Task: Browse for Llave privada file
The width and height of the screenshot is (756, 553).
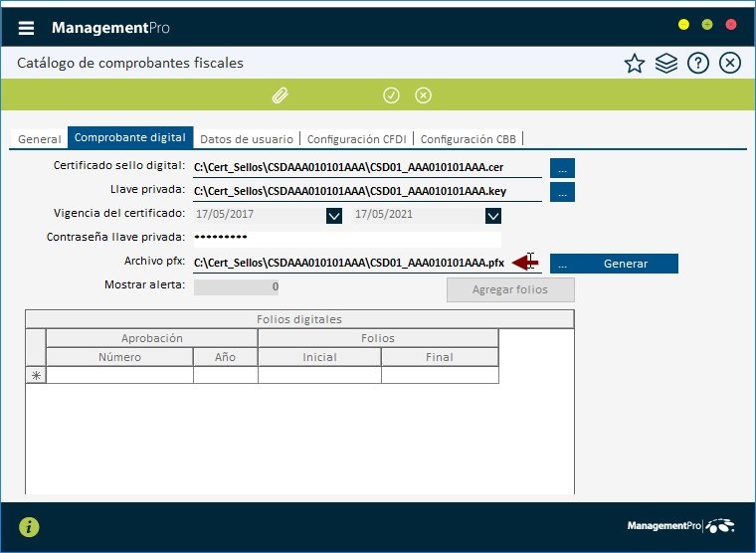Action: pos(562,192)
